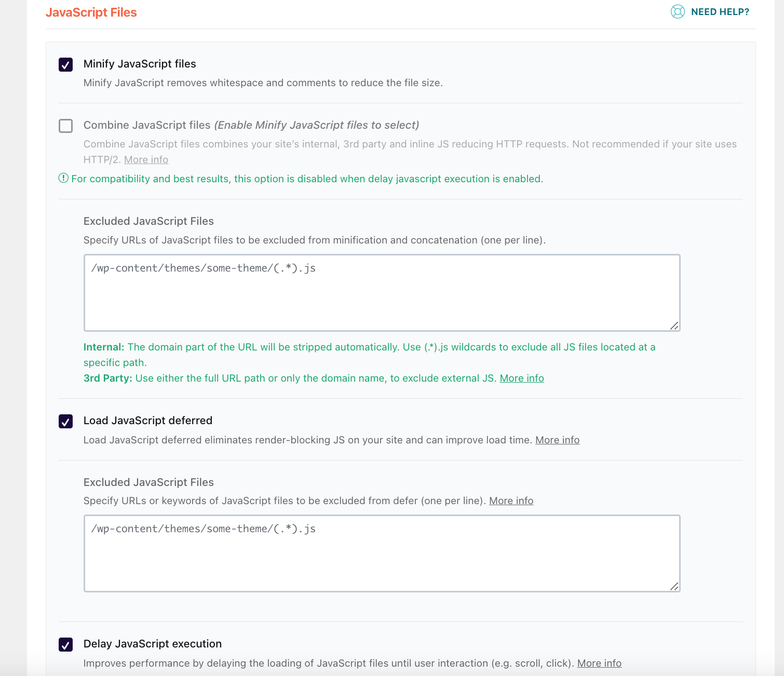Image resolution: width=784 pixels, height=676 pixels.
Task: Open More info link under Combine JavaScript
Action: tap(146, 159)
